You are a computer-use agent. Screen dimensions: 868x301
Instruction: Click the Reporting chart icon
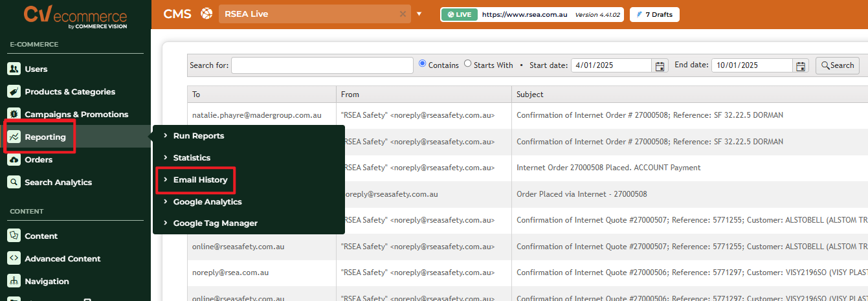[x=14, y=137]
